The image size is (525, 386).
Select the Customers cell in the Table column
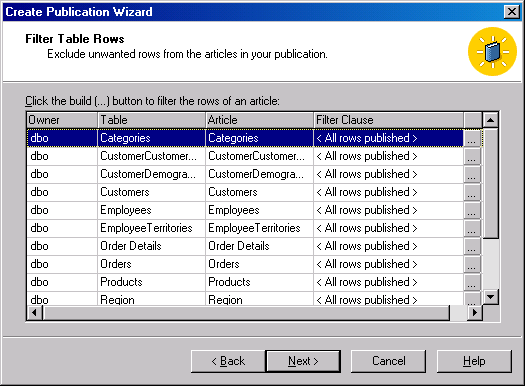click(151, 192)
